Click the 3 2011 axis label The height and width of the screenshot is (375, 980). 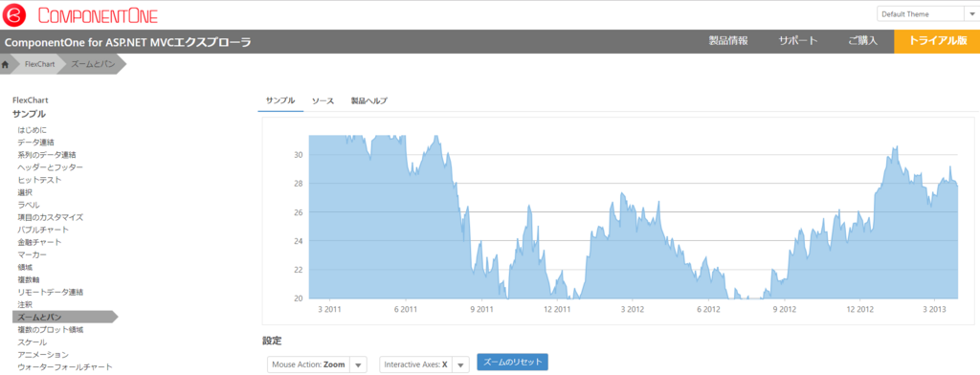[329, 309]
